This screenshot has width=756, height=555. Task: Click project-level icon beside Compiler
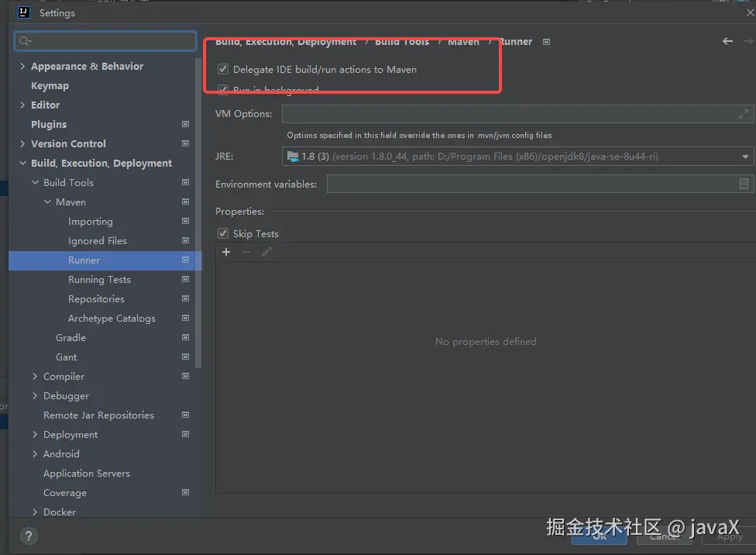pos(185,376)
